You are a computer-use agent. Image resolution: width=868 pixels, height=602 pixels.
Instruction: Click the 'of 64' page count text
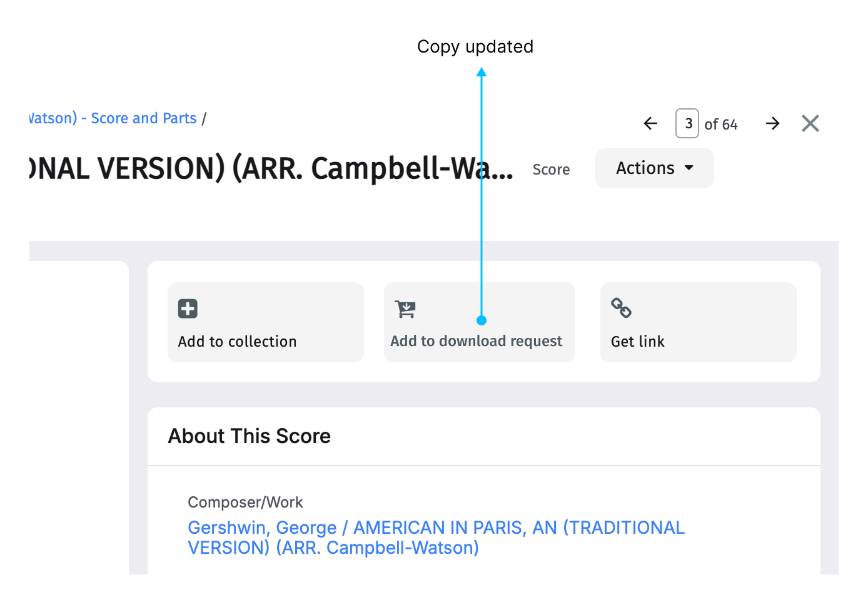(721, 125)
